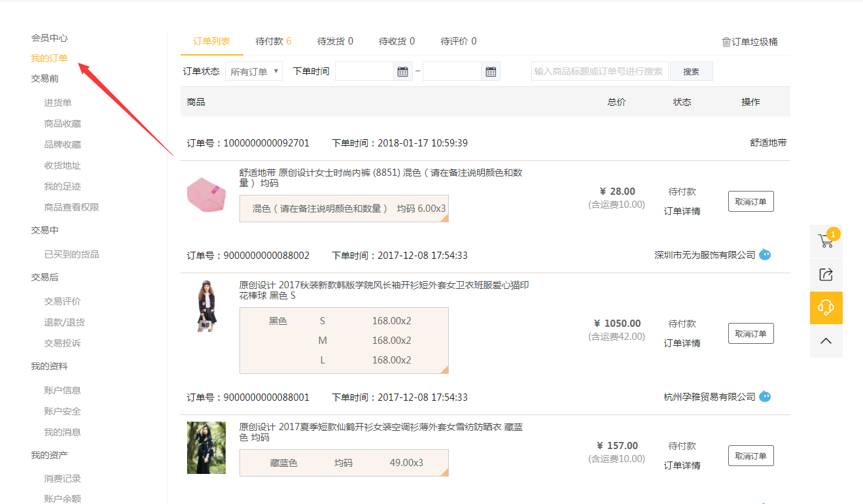Viewport: 863px width, 504px height.
Task: Click chat icon beside 杭州孕雅贸易有限公司
Action: (x=765, y=397)
